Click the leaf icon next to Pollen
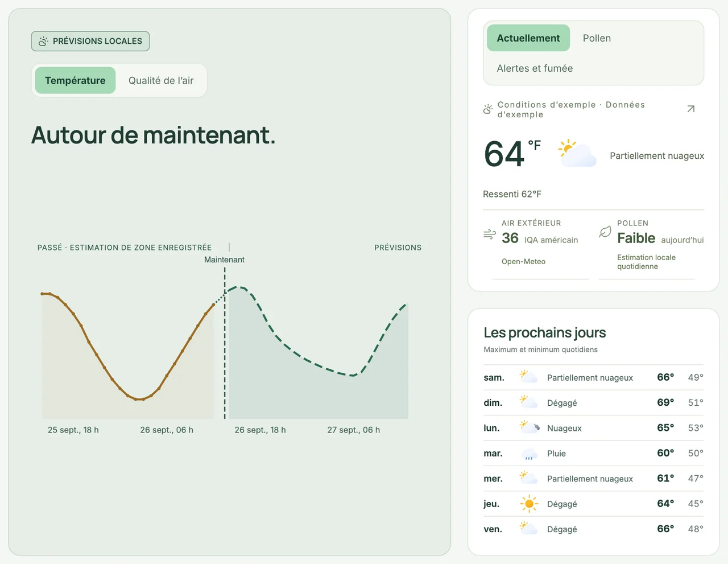The height and width of the screenshot is (564, 728). point(605,232)
